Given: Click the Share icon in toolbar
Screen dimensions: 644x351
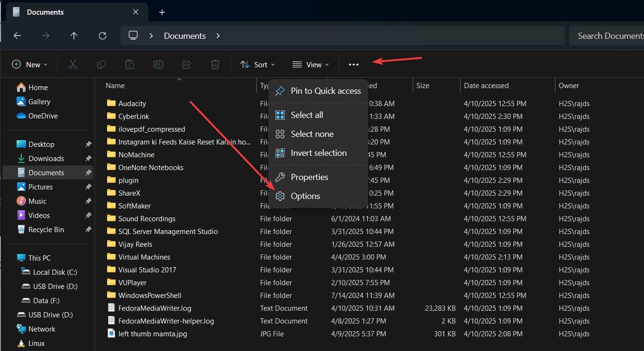Looking at the screenshot, I should click(x=187, y=64).
